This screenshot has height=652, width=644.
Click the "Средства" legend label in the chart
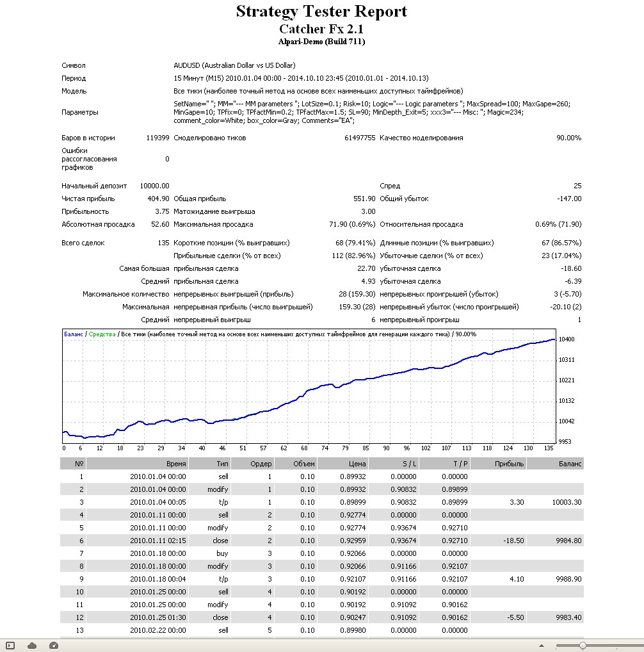(x=102, y=334)
